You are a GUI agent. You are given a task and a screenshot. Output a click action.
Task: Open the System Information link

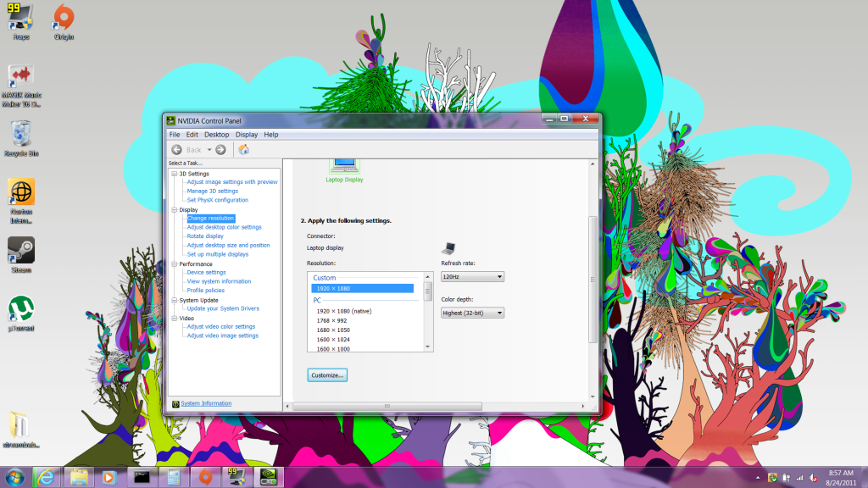(206, 403)
